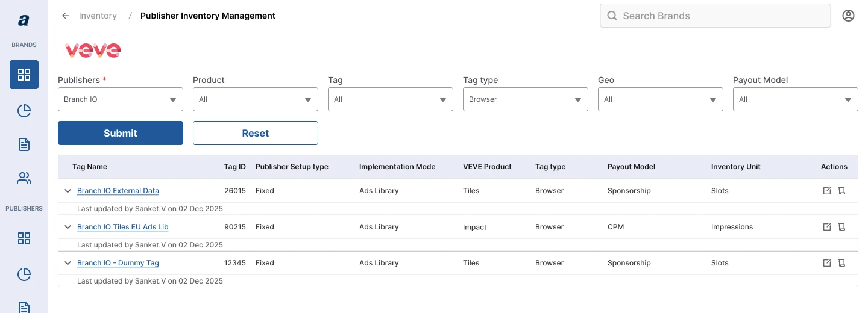The height and width of the screenshot is (313, 868).
Task: Click the Tag ID value 12345
Action: pos(235,263)
